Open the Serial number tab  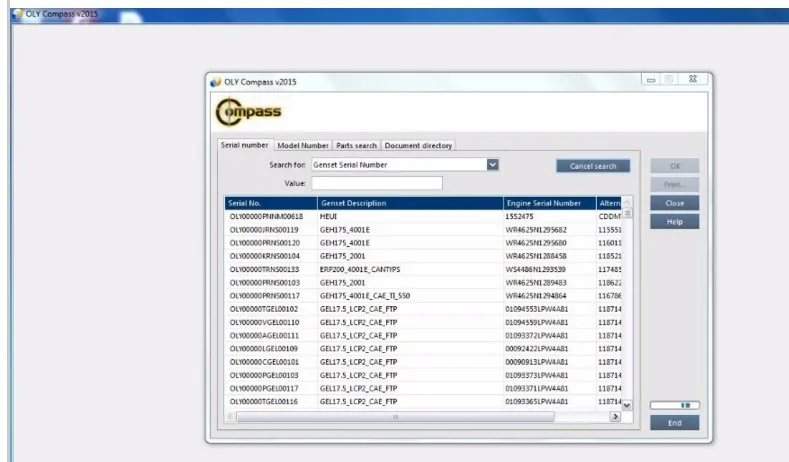(245, 145)
